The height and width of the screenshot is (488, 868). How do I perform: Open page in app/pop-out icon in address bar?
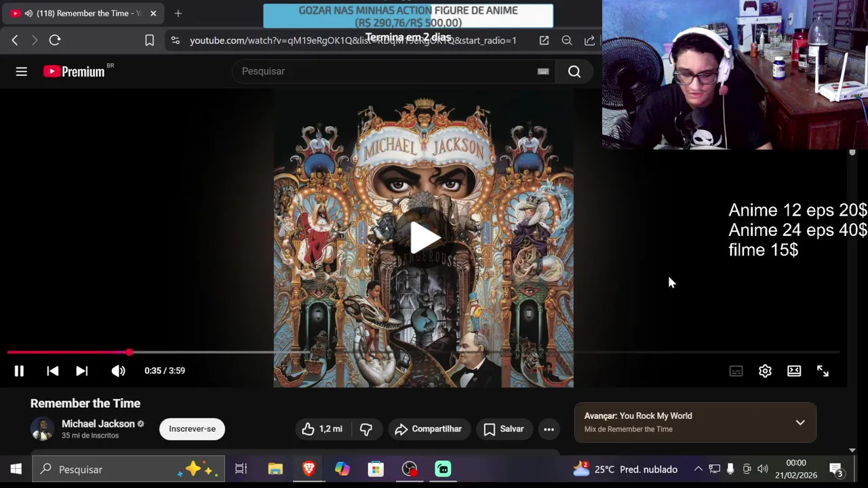544,41
